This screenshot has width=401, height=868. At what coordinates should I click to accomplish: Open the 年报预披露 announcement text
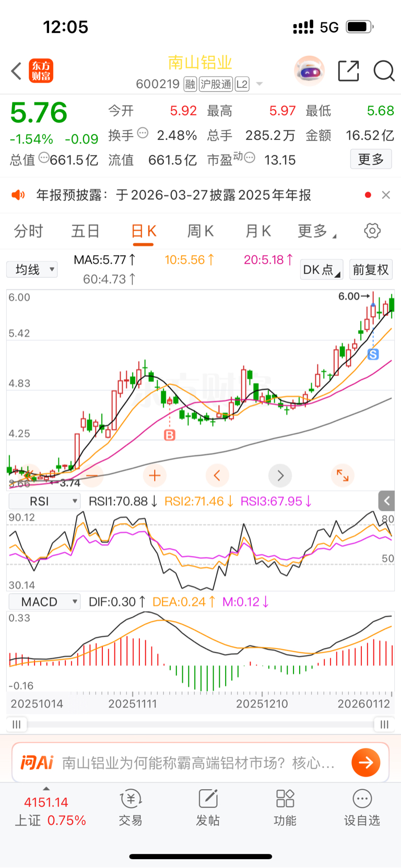[174, 195]
